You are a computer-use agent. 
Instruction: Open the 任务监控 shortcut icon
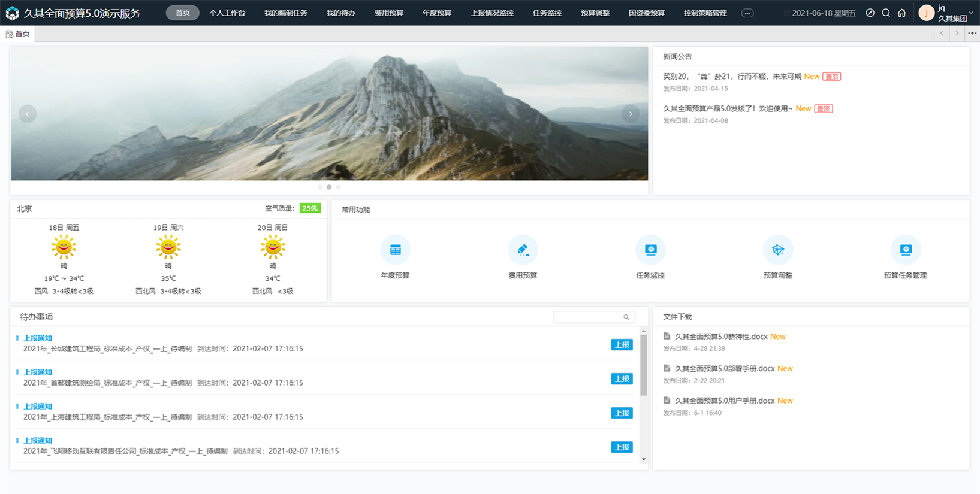(650, 250)
